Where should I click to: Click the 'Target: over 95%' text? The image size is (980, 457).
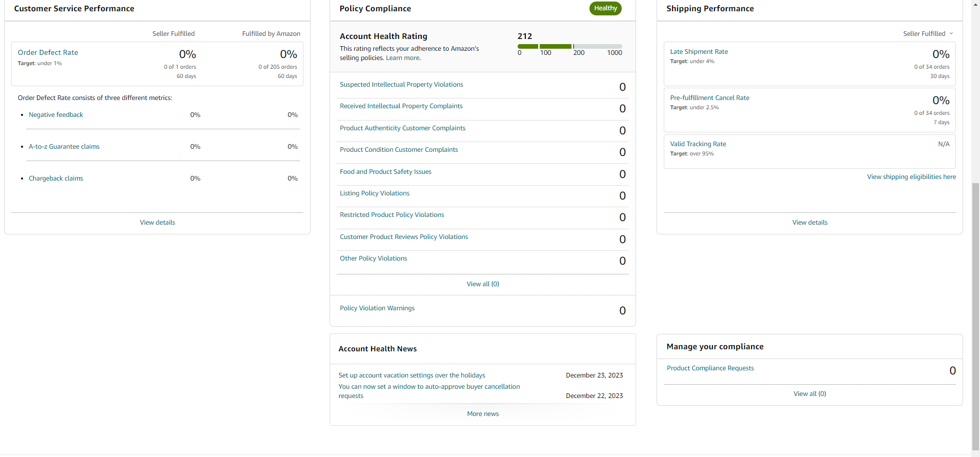click(x=692, y=154)
